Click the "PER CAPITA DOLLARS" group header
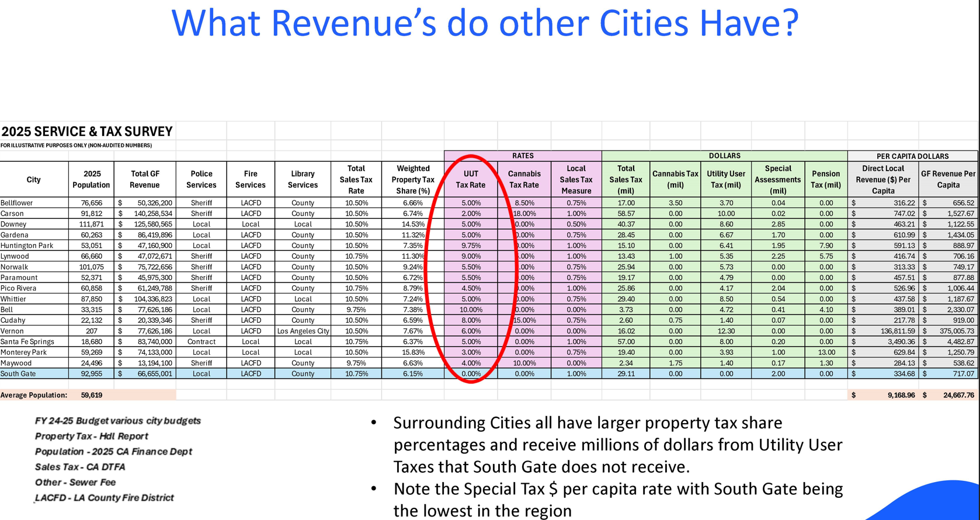The width and height of the screenshot is (980, 520). [x=912, y=156]
